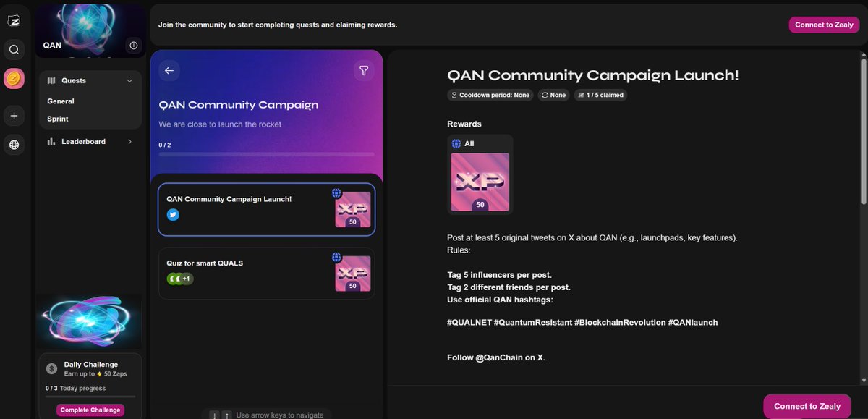Open the QAN Community Campaign Launch quest card

[x=267, y=209]
